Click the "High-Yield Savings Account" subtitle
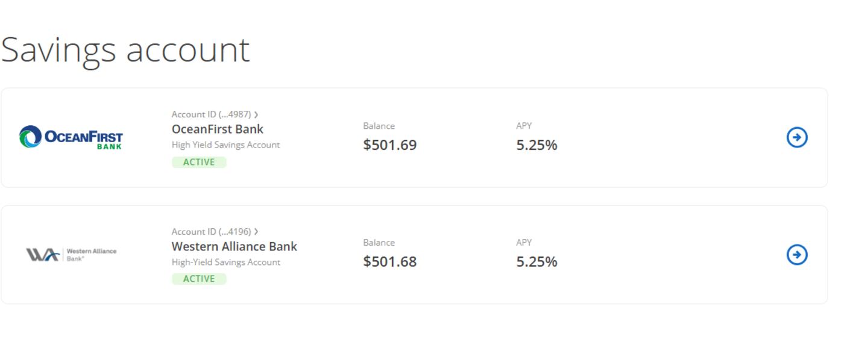This screenshot has width=868, height=342. tap(225, 263)
